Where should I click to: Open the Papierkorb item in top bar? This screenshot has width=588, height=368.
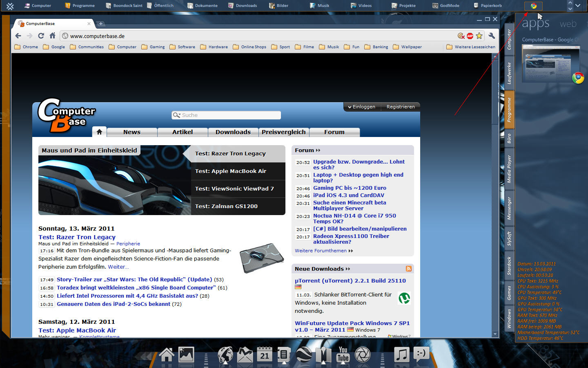tap(488, 6)
